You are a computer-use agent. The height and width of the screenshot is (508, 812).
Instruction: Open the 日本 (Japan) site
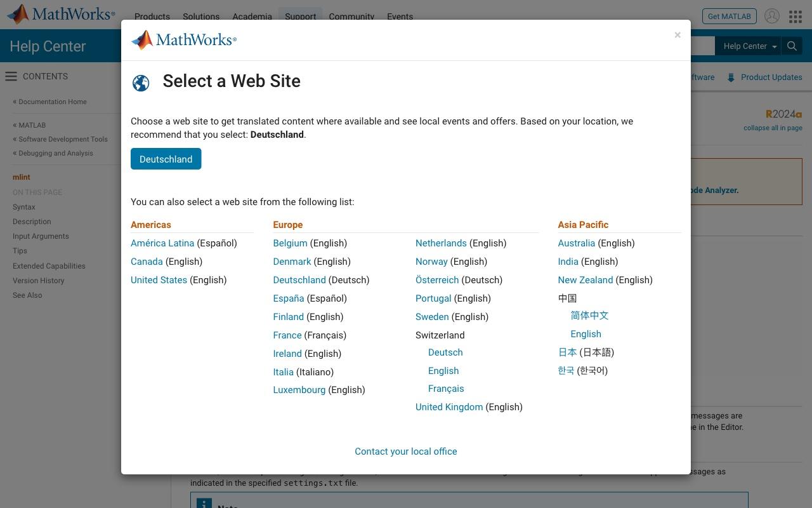tap(567, 352)
